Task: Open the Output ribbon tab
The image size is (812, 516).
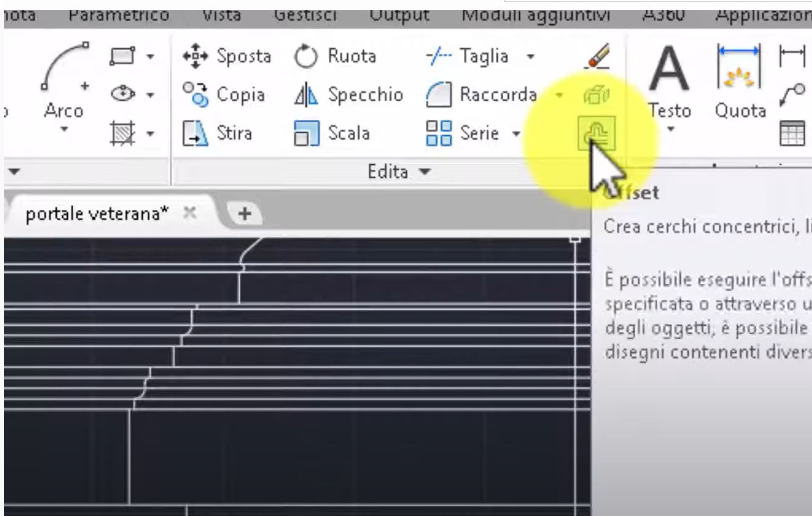Action: [399, 15]
